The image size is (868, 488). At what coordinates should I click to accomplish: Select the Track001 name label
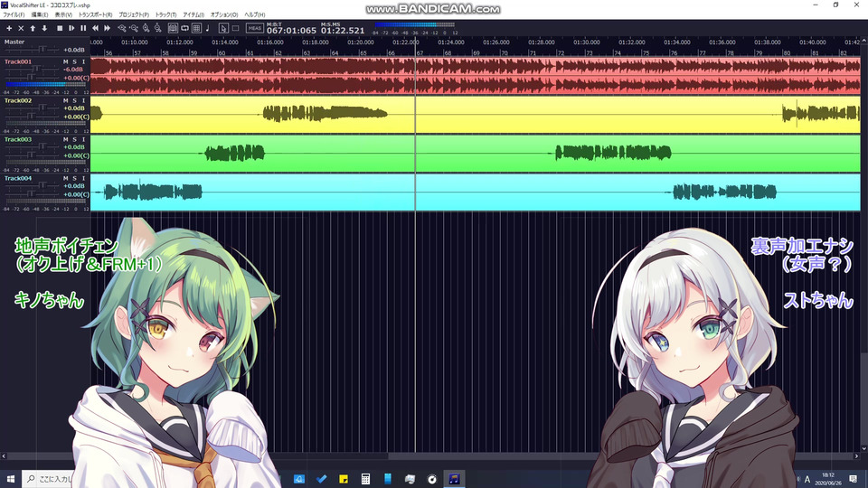tap(18, 62)
